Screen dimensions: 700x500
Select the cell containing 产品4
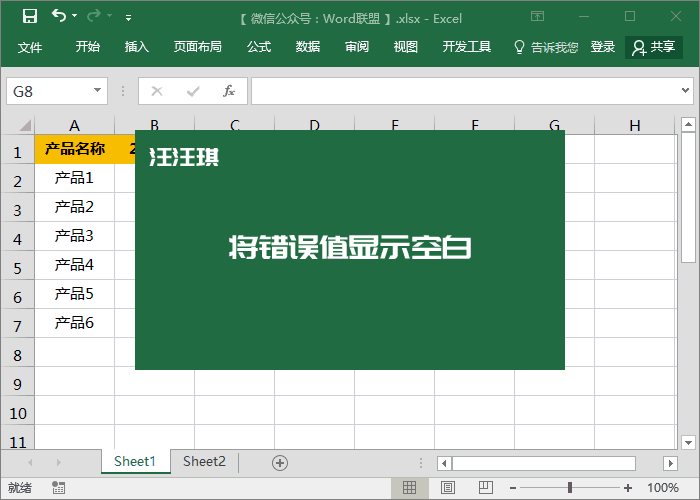pos(75,265)
